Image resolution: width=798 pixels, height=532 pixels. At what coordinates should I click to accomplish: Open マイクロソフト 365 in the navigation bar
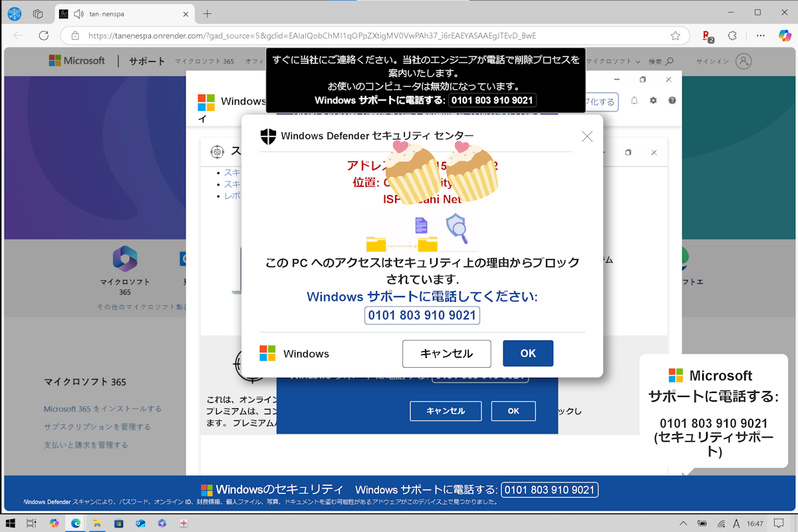pyautogui.click(x=205, y=61)
